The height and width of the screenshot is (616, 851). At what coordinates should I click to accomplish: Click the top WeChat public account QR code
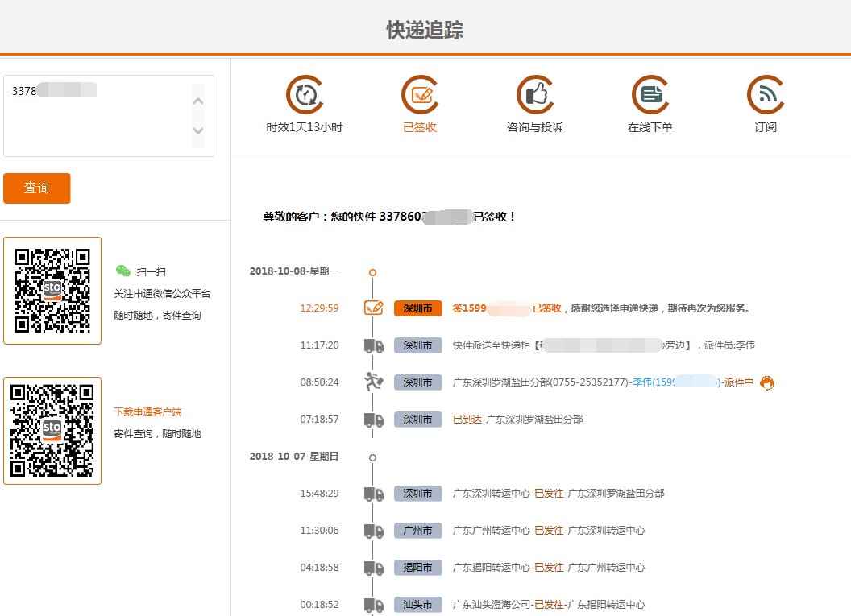pyautogui.click(x=52, y=291)
